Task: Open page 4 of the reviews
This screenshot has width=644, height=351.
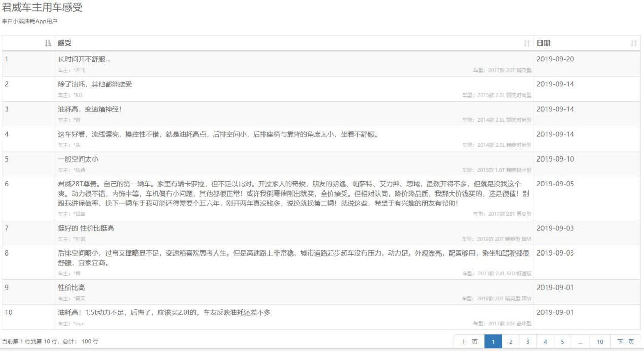Action: 545,342
